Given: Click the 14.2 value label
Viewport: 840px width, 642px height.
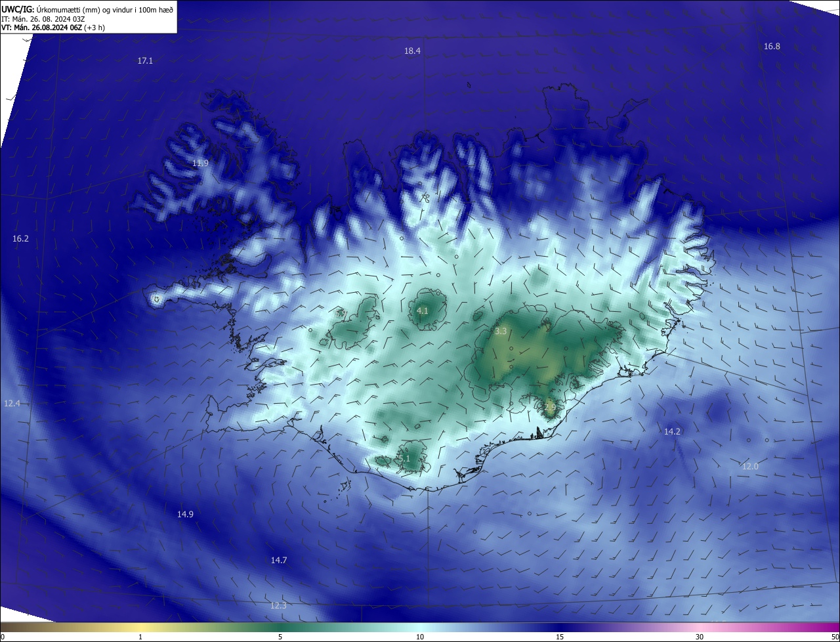Looking at the screenshot, I should pyautogui.click(x=672, y=431).
